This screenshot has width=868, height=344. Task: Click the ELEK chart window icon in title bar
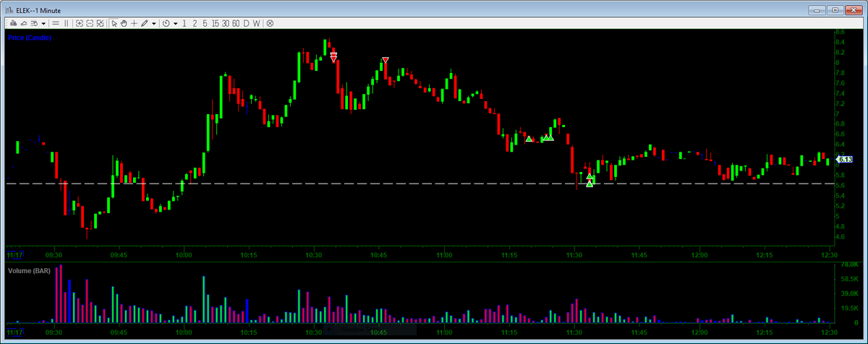[9, 9]
